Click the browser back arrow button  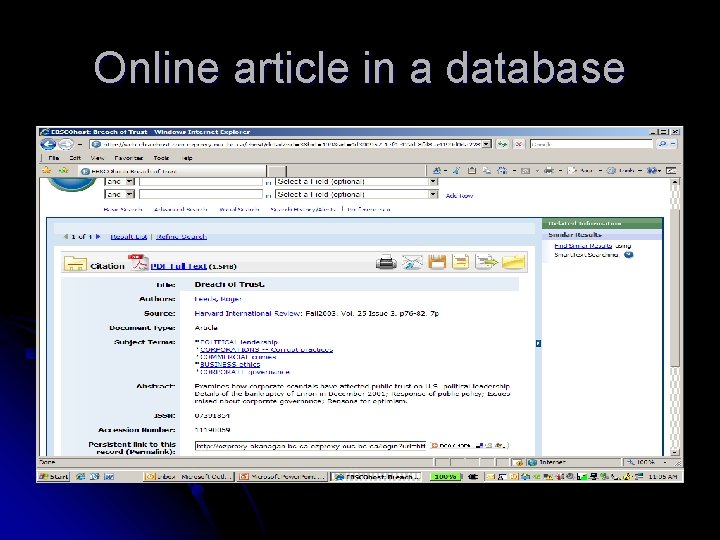click(x=48, y=144)
